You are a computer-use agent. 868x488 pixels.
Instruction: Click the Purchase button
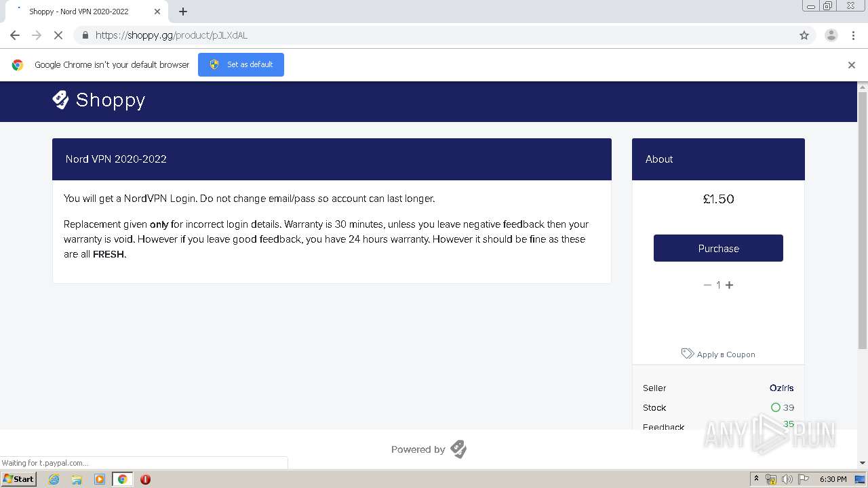pyautogui.click(x=718, y=248)
